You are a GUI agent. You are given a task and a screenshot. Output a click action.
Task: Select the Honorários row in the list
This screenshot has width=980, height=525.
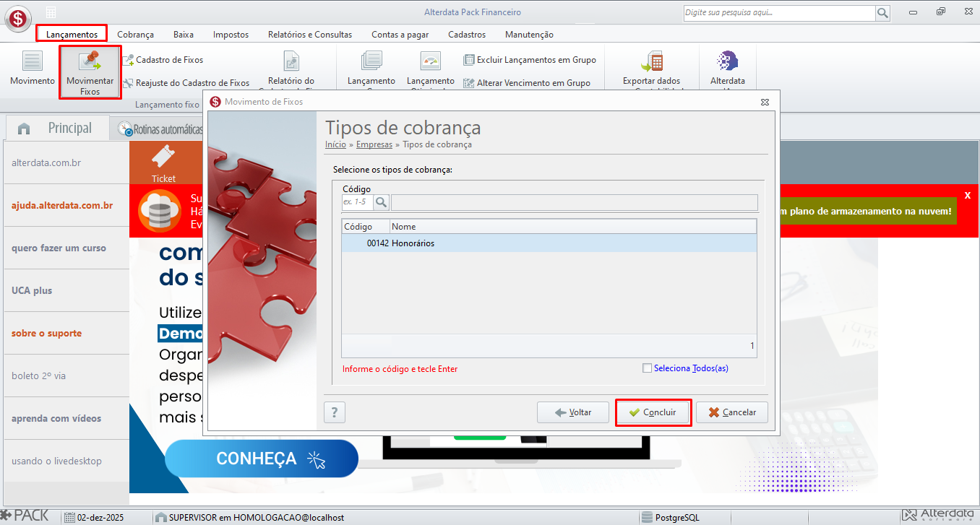pos(548,243)
